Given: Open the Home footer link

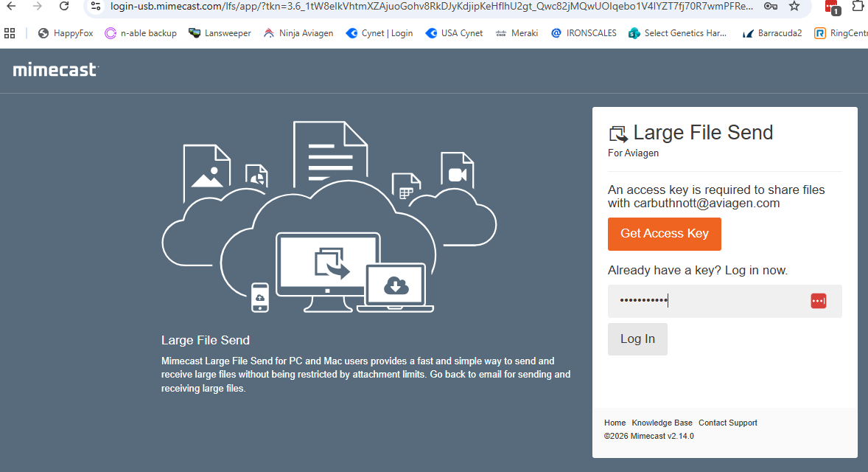Looking at the screenshot, I should click(x=615, y=423).
